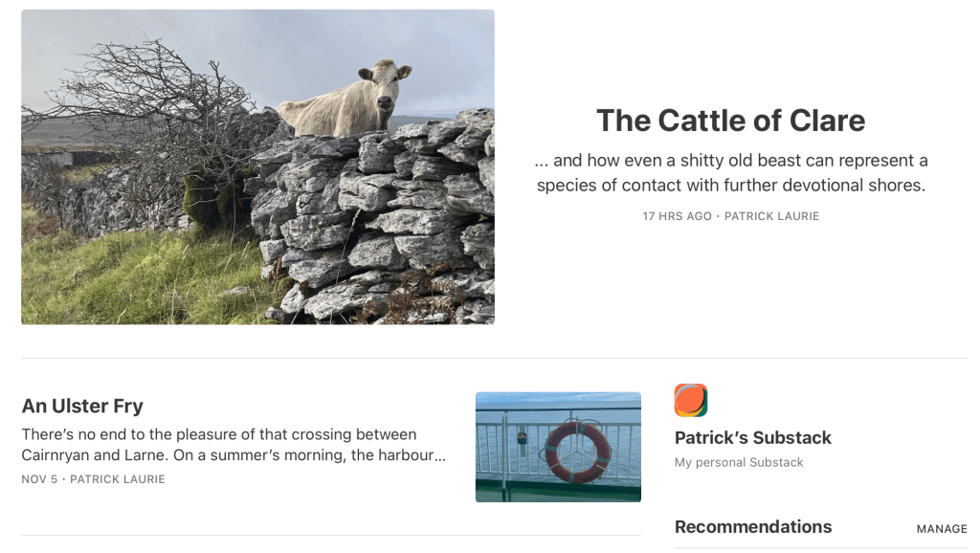
Task: Open the cow photo featured image
Action: 257,167
